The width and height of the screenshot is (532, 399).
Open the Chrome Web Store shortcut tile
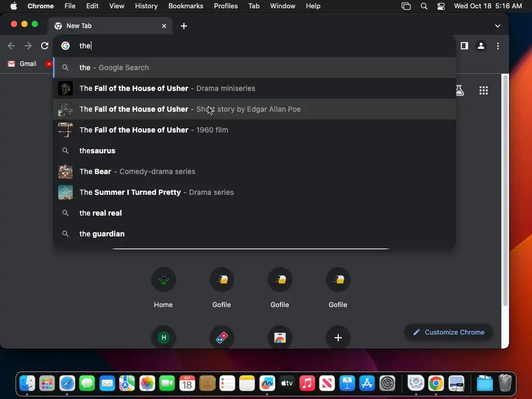pos(280,337)
